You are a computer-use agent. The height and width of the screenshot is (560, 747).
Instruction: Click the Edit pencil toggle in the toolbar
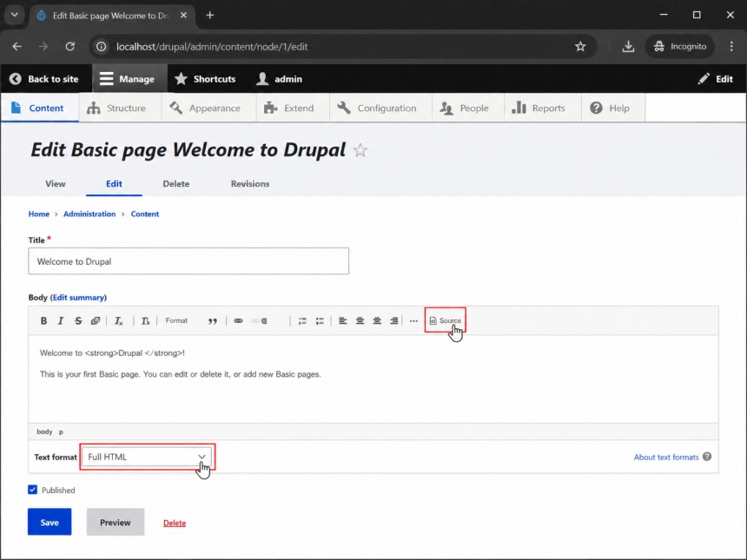coord(717,79)
